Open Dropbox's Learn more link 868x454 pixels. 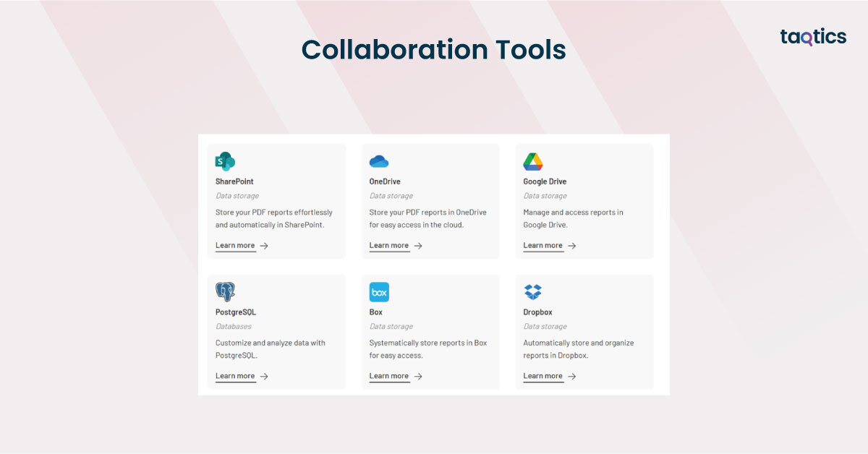click(542, 376)
